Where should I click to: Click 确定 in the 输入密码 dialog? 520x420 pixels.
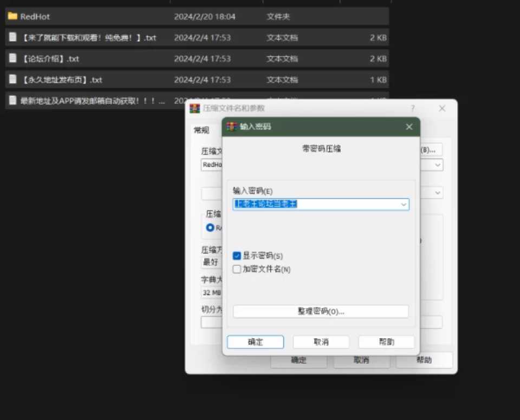point(255,342)
